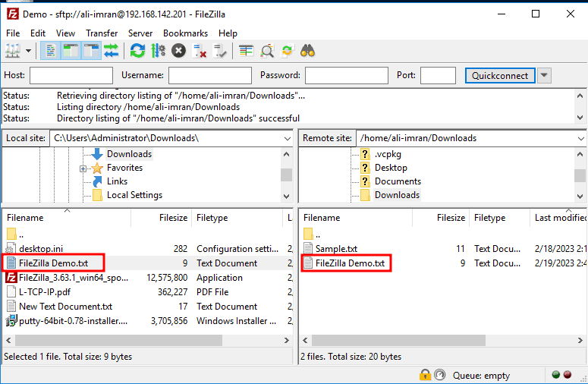Click the binoculars file search icon
Screen dimensions: 588x384
tap(307, 51)
